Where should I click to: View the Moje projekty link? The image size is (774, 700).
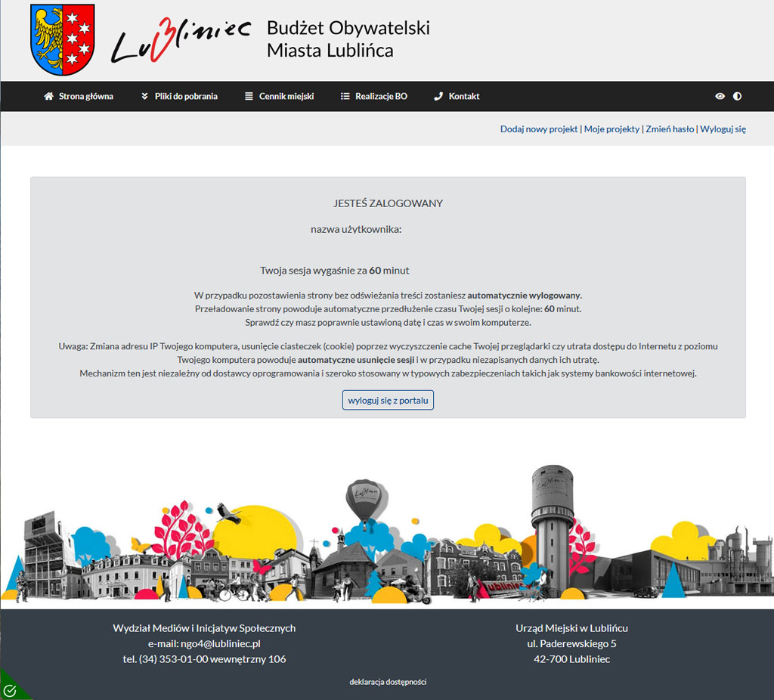coord(611,129)
